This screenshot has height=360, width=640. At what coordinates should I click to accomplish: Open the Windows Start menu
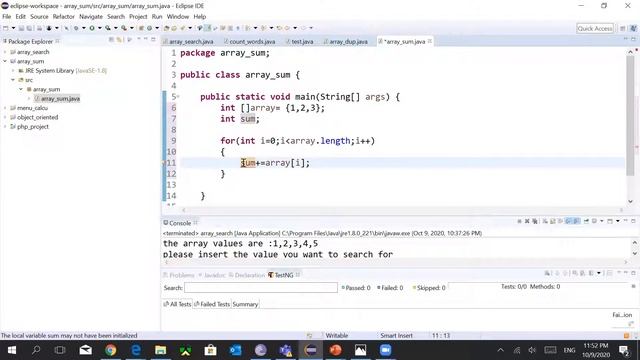point(11,350)
